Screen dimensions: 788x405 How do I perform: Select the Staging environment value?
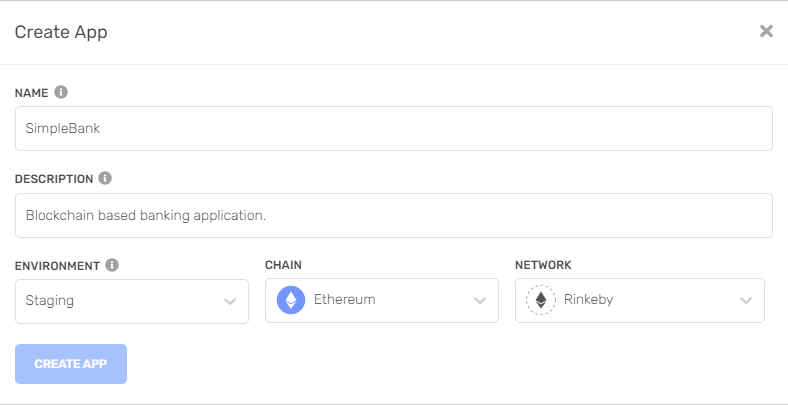(50, 300)
